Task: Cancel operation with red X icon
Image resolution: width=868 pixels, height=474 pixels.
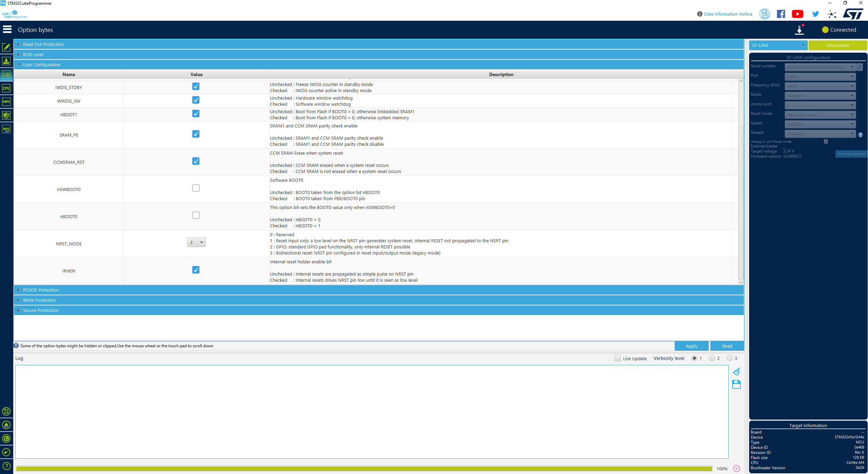Action: (x=736, y=469)
